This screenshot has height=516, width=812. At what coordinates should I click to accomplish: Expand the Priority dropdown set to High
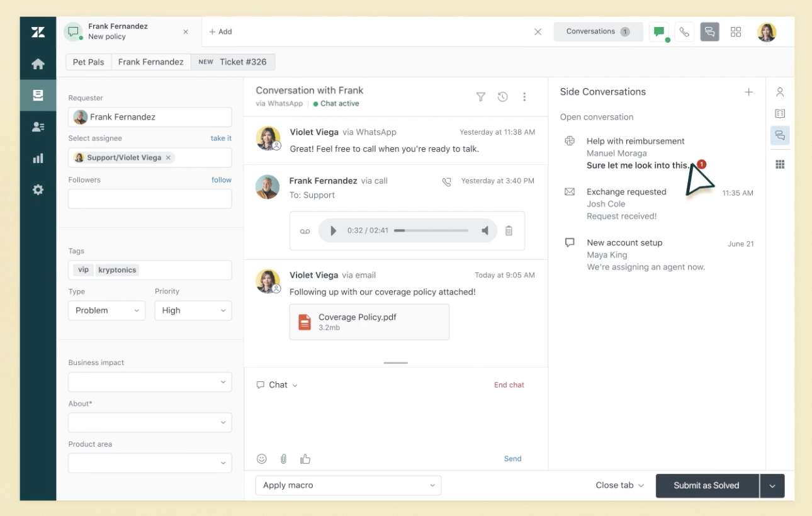[x=193, y=310]
